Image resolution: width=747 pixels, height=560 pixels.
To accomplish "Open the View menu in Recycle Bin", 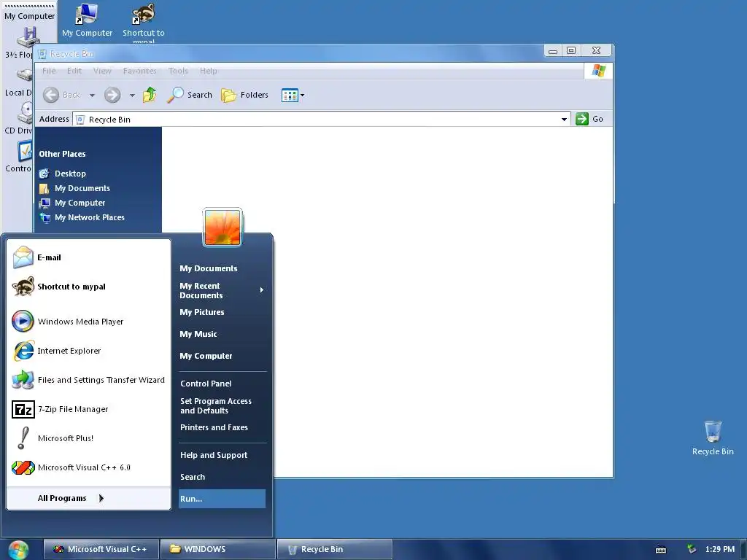I will coord(102,71).
